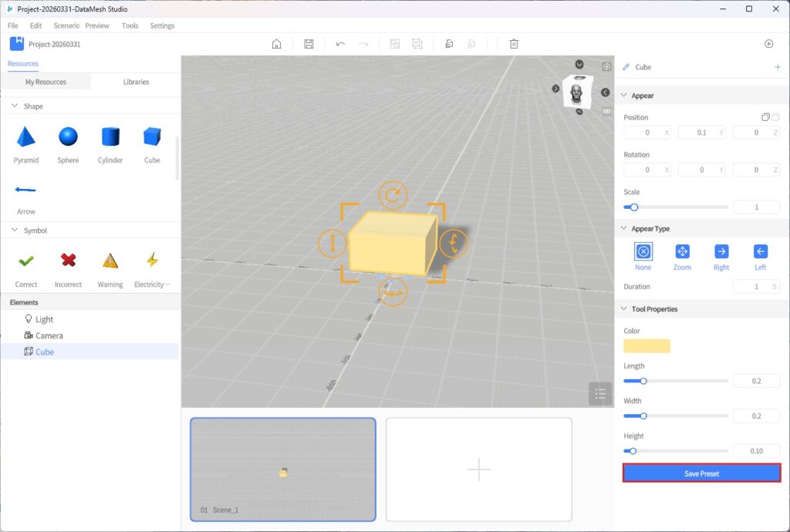Select the Sphere shape icon
The image size is (790, 532).
pyautogui.click(x=68, y=137)
